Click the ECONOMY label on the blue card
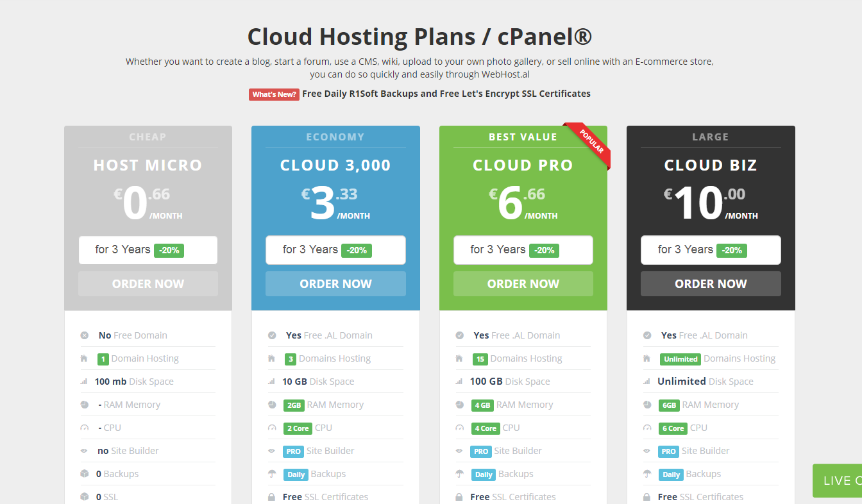The height and width of the screenshot is (504, 862). pos(335,137)
